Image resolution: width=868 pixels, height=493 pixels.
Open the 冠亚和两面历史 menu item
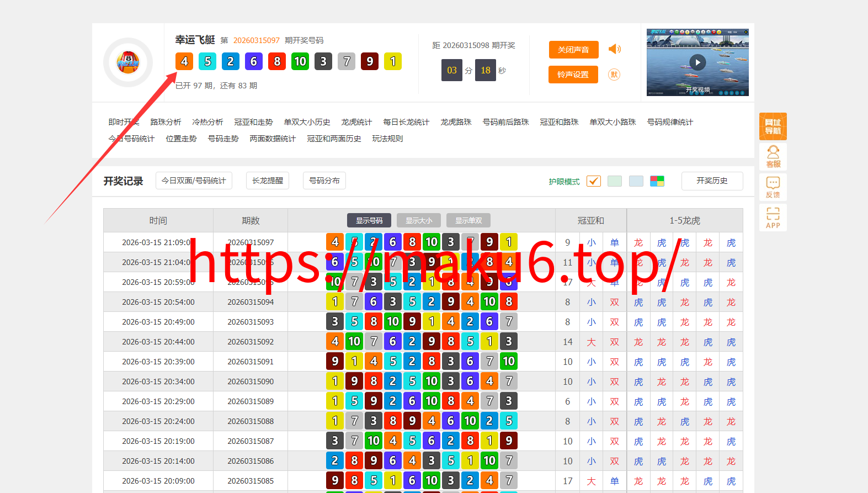[x=334, y=139]
